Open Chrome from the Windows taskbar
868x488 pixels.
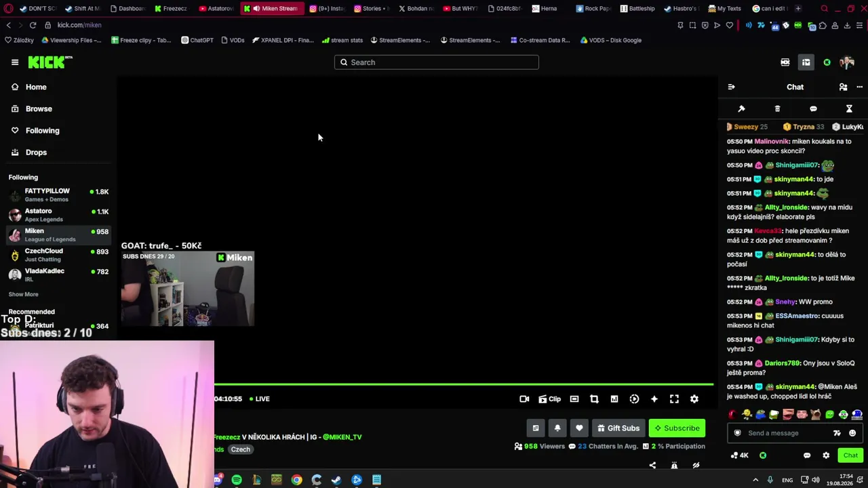pyautogui.click(x=296, y=480)
